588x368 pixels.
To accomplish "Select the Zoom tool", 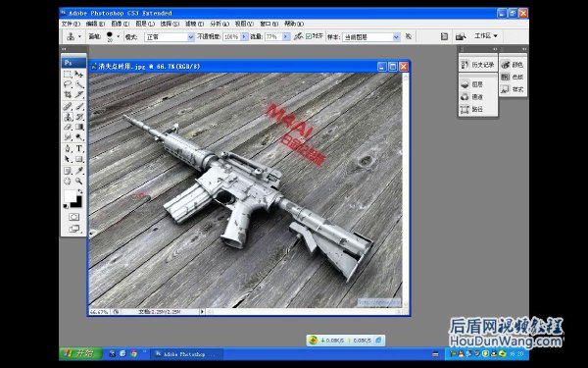I will click(x=79, y=181).
